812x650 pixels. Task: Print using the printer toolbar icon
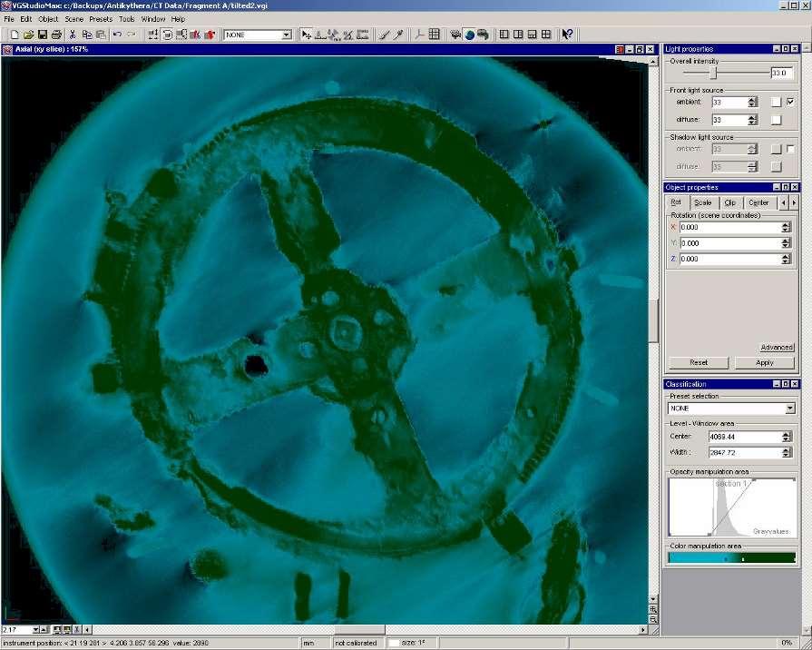click(56, 34)
